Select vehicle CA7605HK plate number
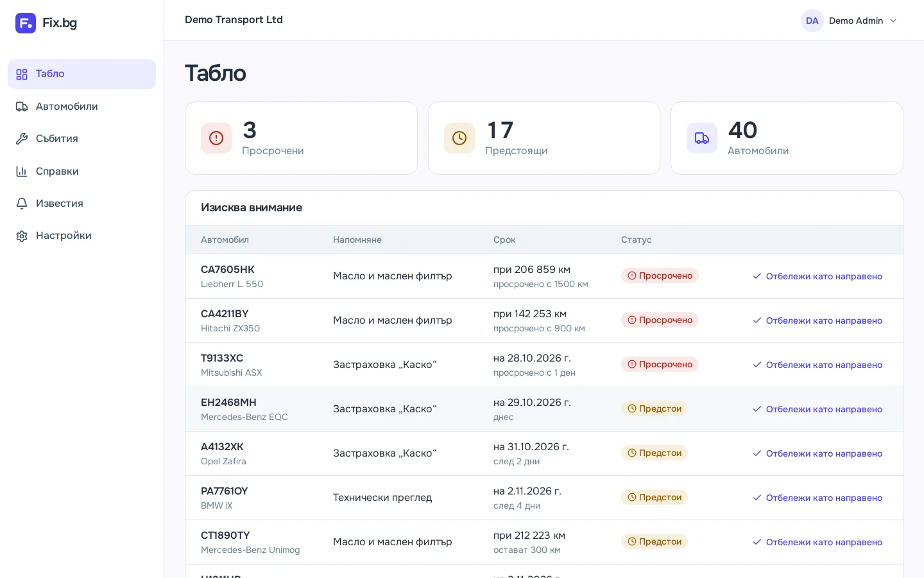This screenshot has width=924, height=578. click(228, 270)
